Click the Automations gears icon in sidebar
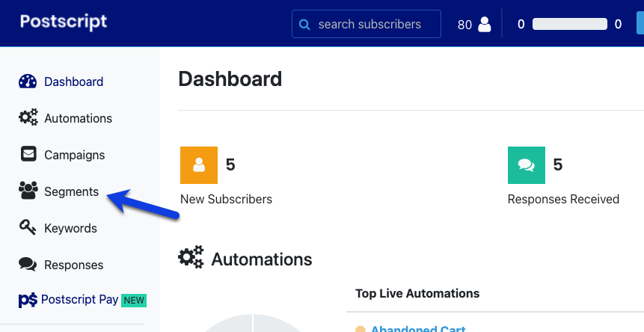Image resolution: width=644 pixels, height=332 pixels. tap(28, 117)
